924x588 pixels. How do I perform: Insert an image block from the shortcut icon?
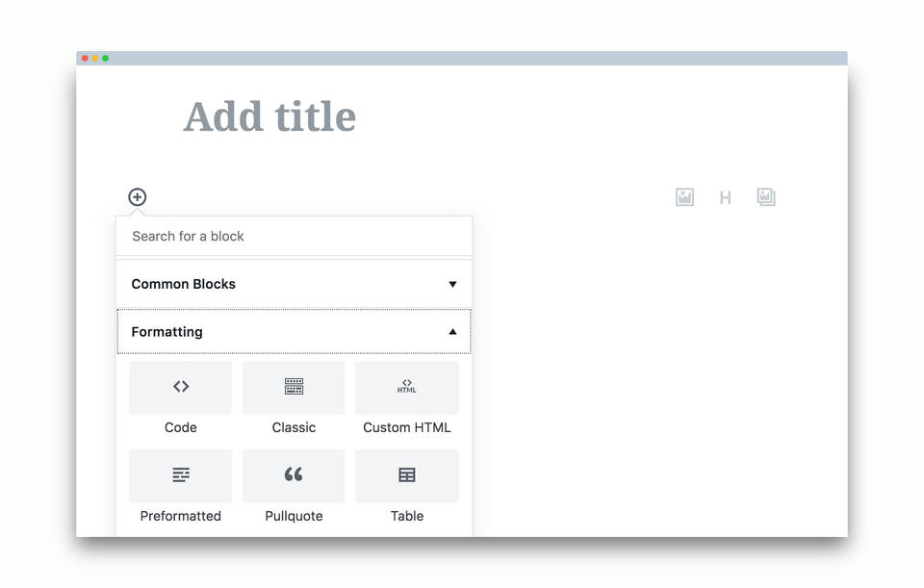684,197
